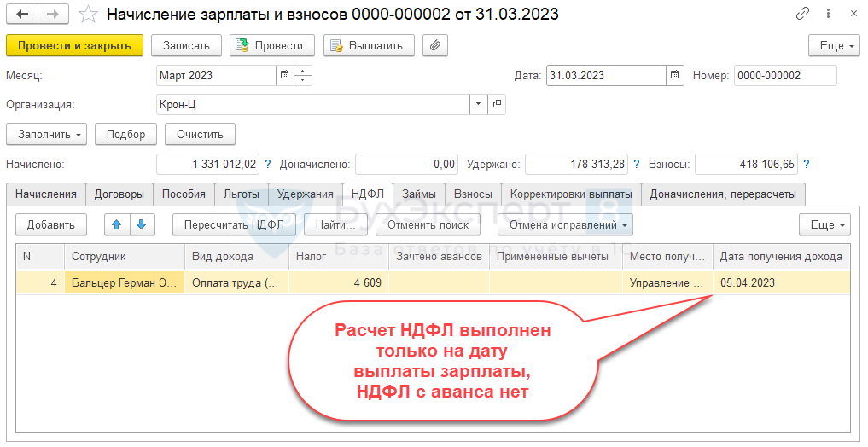Click the paperclip attachments icon
Viewport: 868px width, 447px height.
point(435,45)
